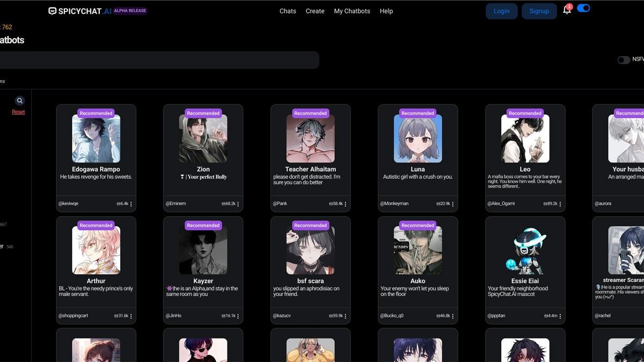Open creator @ppptan profile link
The width and height of the screenshot is (644, 362).
click(497, 316)
